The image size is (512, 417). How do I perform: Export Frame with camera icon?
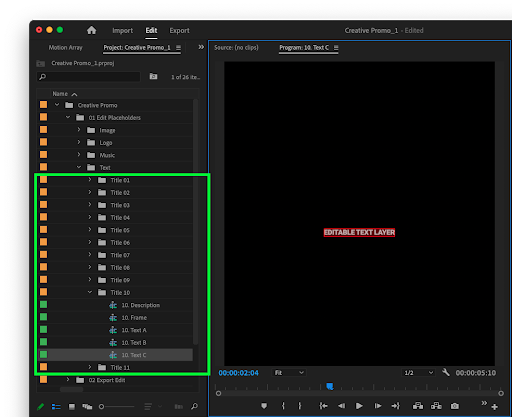[x=455, y=406]
